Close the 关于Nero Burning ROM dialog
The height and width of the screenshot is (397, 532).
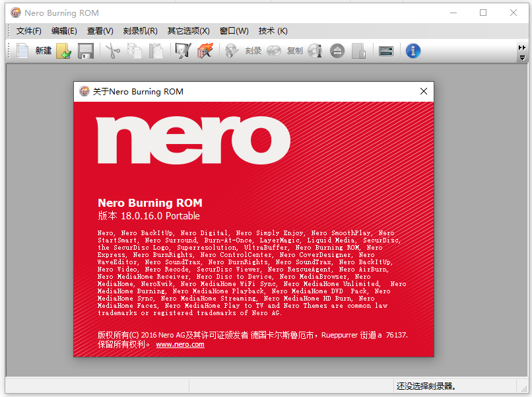coord(424,91)
